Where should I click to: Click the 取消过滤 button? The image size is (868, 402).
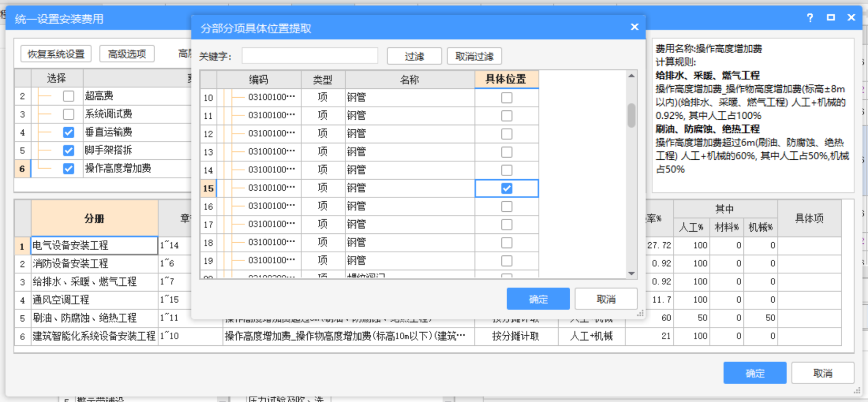point(474,56)
